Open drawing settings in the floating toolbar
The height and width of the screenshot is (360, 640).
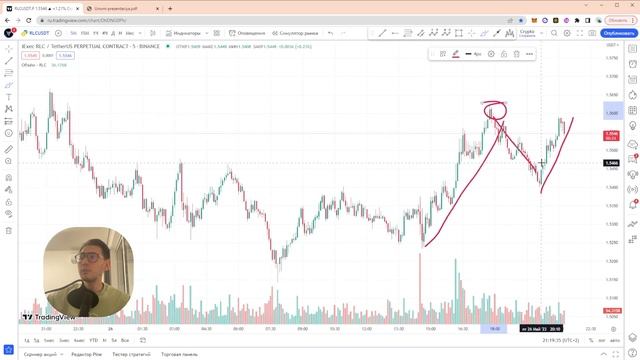pos(491,54)
